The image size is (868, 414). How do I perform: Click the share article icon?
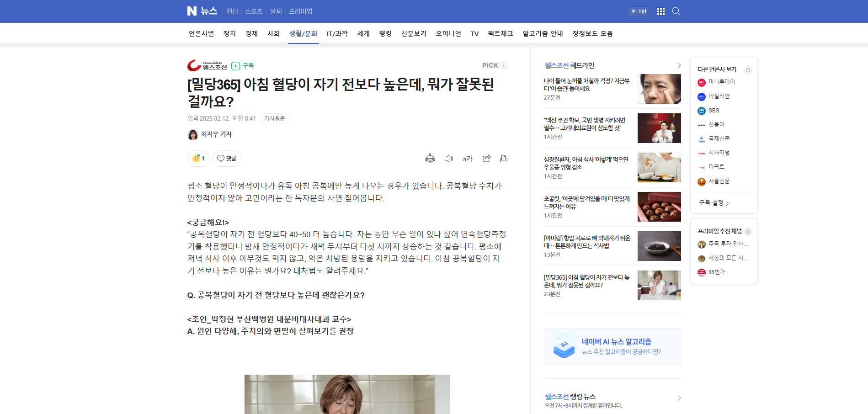(x=486, y=159)
